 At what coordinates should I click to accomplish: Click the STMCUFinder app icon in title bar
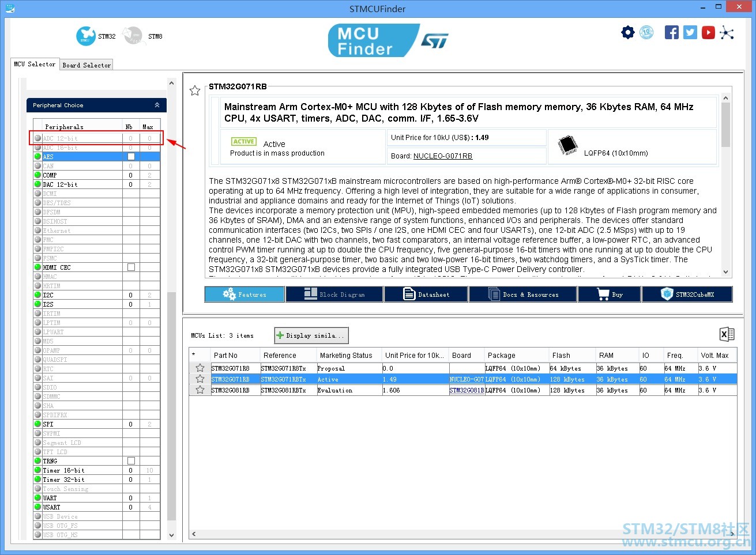tap(9, 9)
